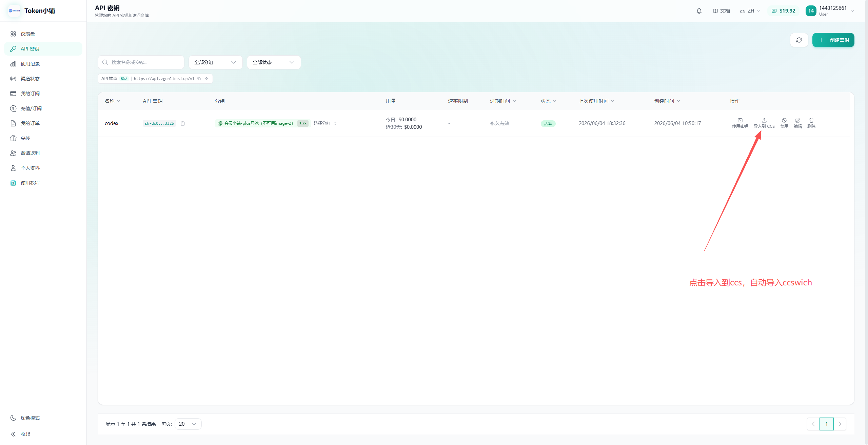Open the ZH language dropdown
The image size is (868, 445).
[x=750, y=11]
